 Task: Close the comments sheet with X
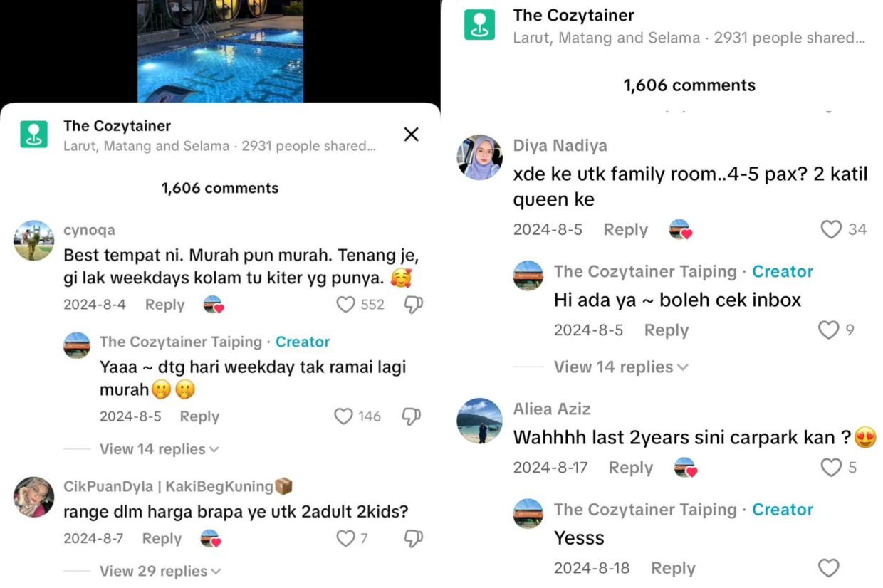pyautogui.click(x=411, y=134)
